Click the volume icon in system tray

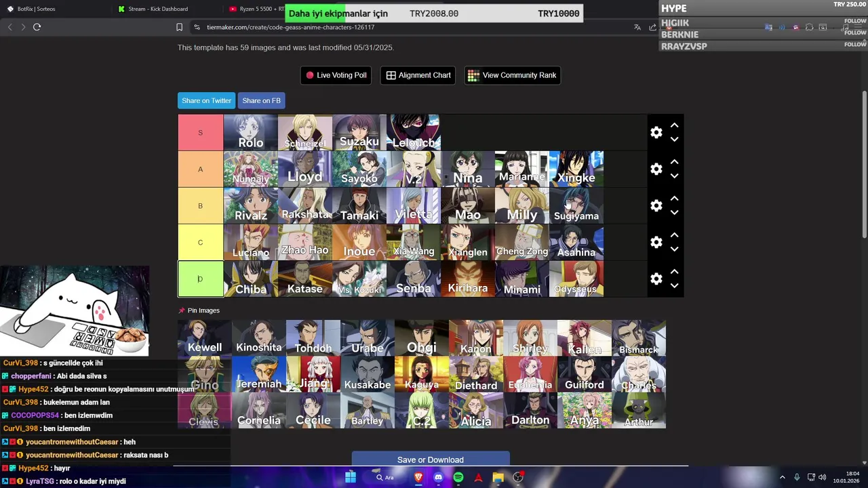pos(822,477)
